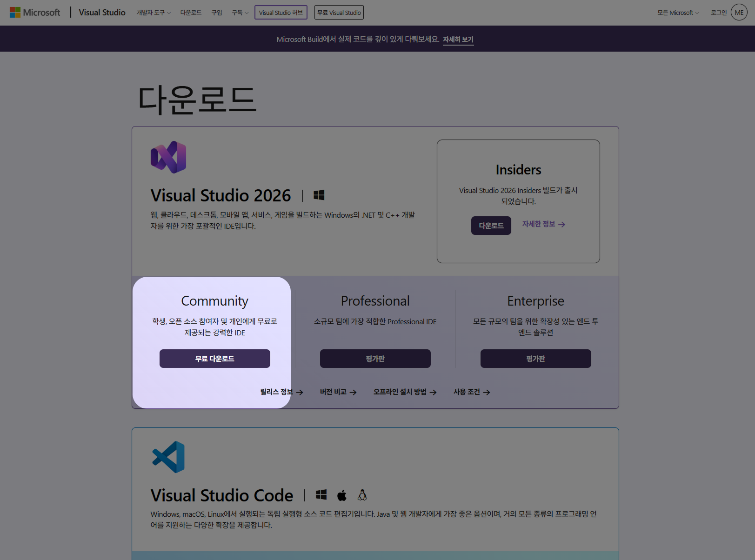The image size is (755, 560).
Task: Expand the 개발자 도구 menu
Action: coord(154,13)
